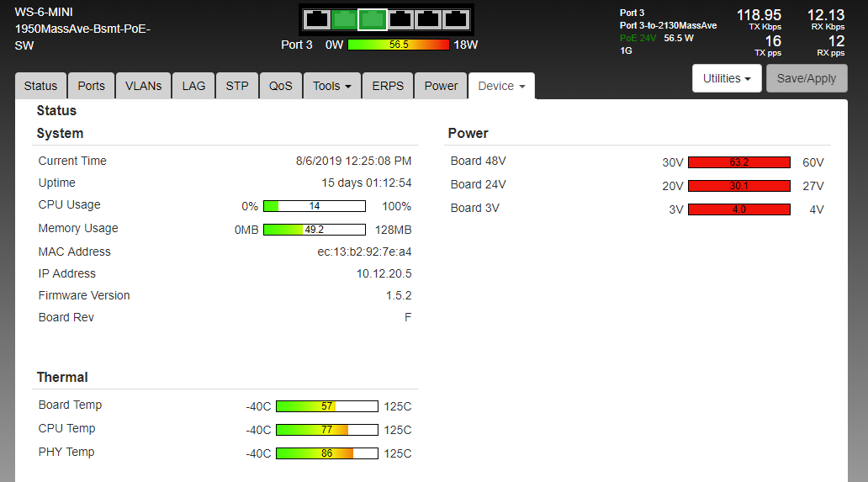Image resolution: width=868 pixels, height=482 pixels.
Task: Open the Utilities dropdown menu
Action: (727, 78)
